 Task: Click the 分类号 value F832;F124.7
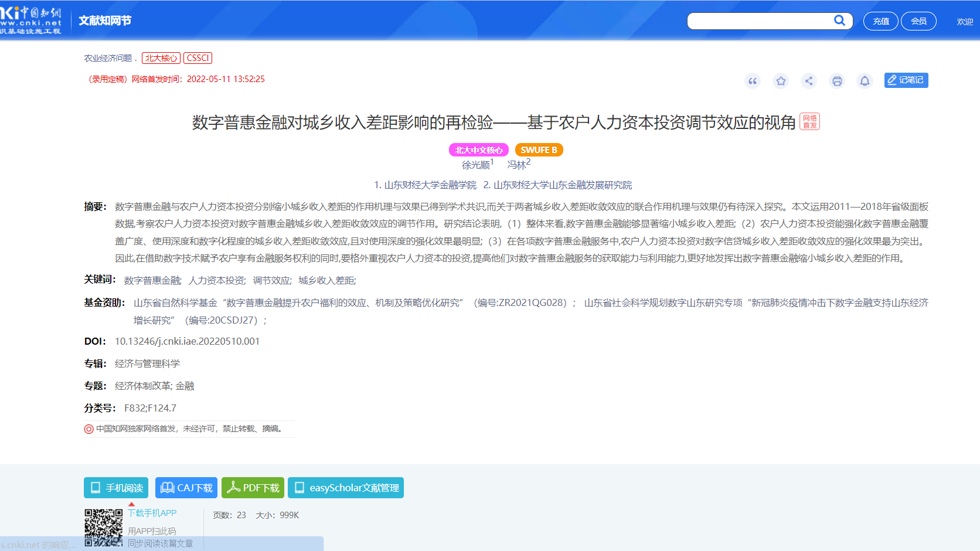(150, 409)
